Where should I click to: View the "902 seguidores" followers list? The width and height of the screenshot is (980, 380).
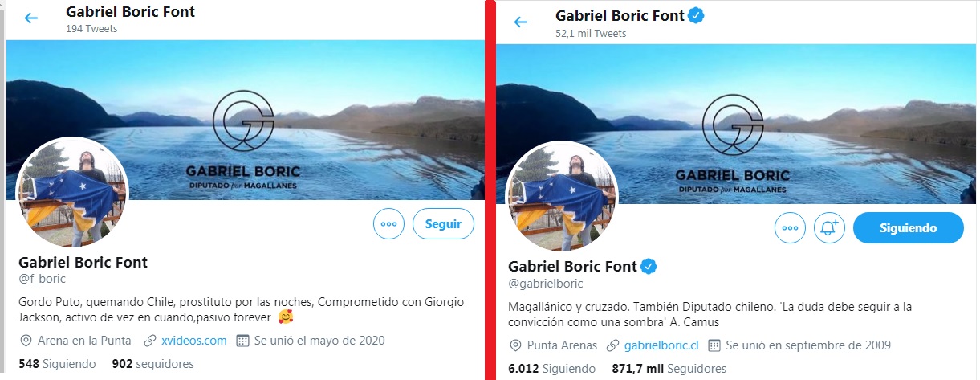pos(152,364)
